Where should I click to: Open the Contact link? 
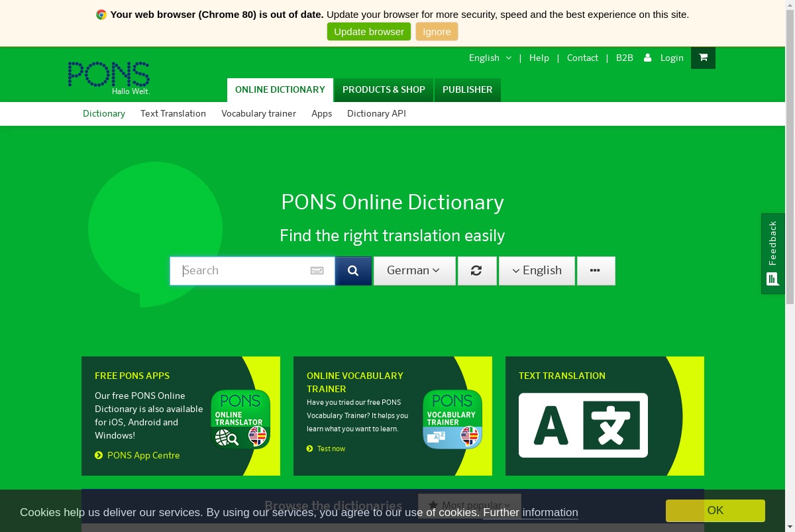click(x=582, y=58)
